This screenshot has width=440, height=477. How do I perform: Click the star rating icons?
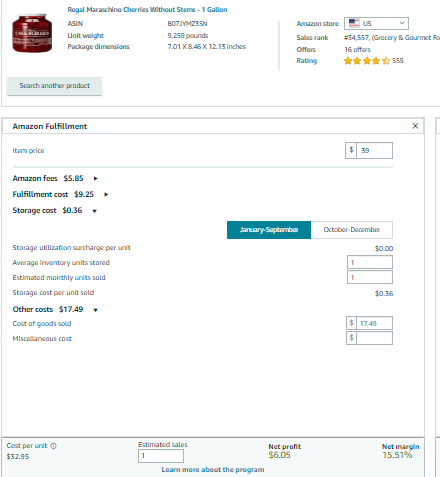click(367, 61)
